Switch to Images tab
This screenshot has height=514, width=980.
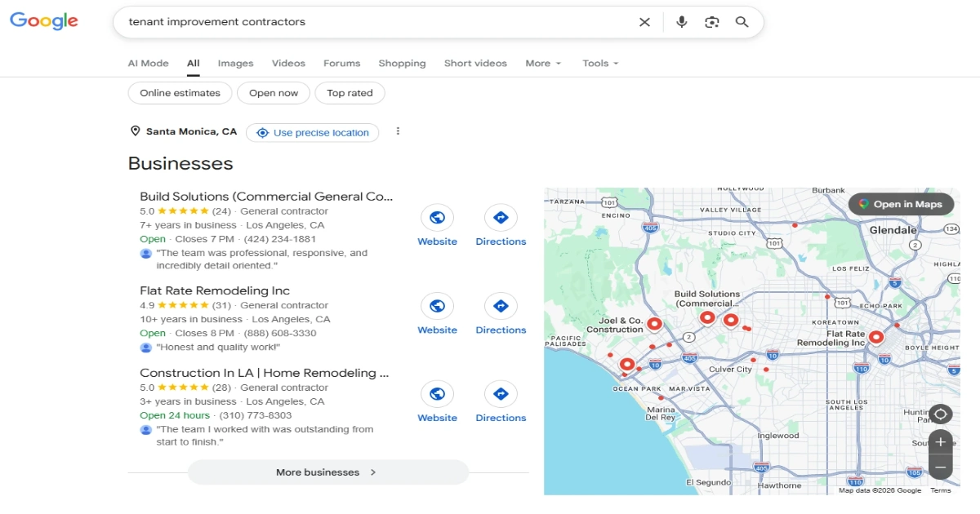point(235,63)
